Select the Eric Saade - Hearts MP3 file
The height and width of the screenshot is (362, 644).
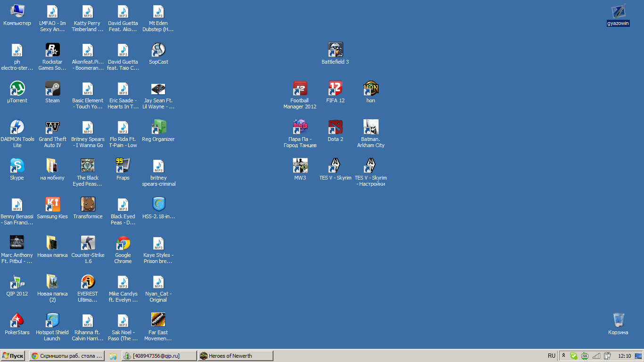point(123,95)
